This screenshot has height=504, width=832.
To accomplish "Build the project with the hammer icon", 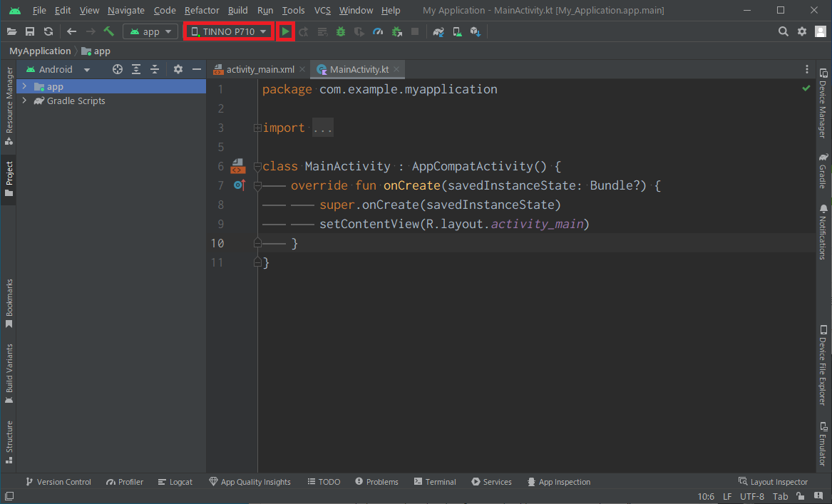I will tap(109, 31).
